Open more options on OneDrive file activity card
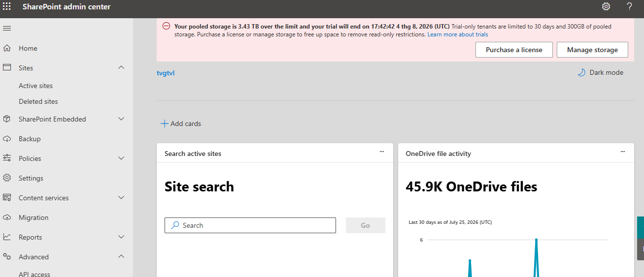Image resolution: width=644 pixels, height=277 pixels. (623, 152)
